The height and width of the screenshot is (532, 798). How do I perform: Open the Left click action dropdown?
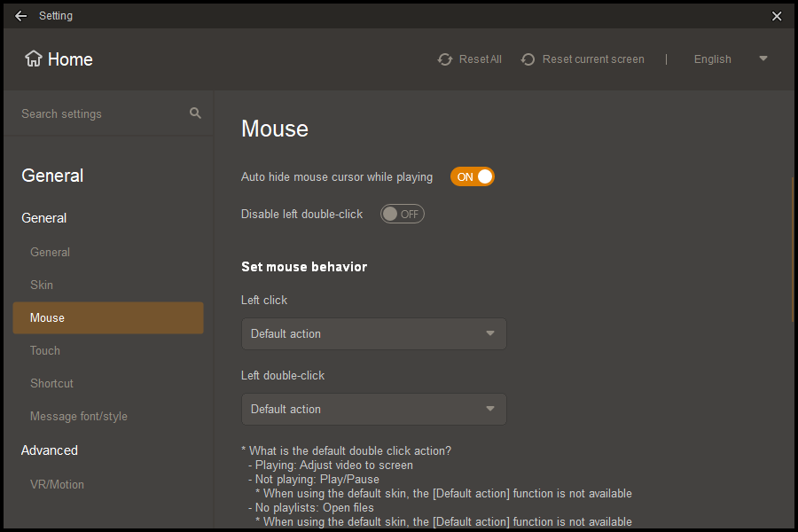[x=373, y=334]
